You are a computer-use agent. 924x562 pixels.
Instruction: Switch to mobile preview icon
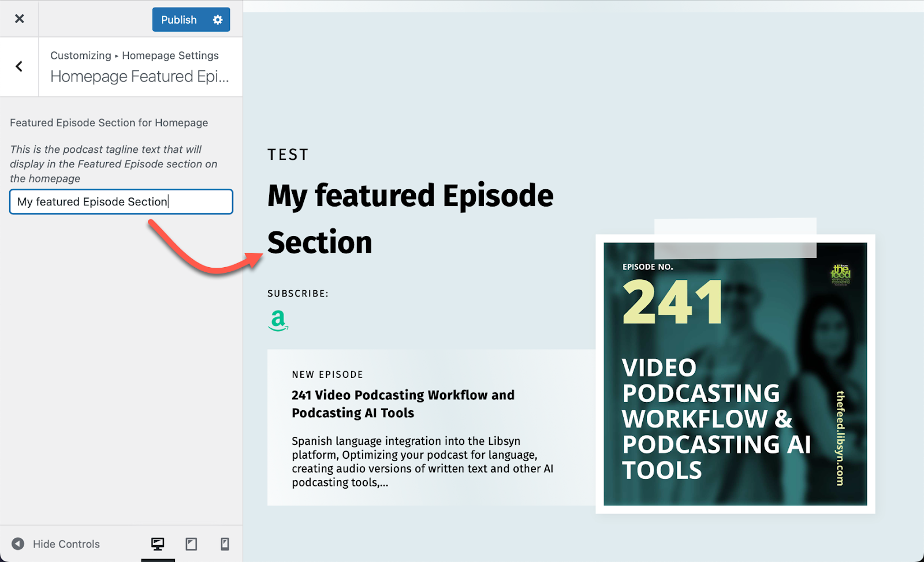point(225,544)
